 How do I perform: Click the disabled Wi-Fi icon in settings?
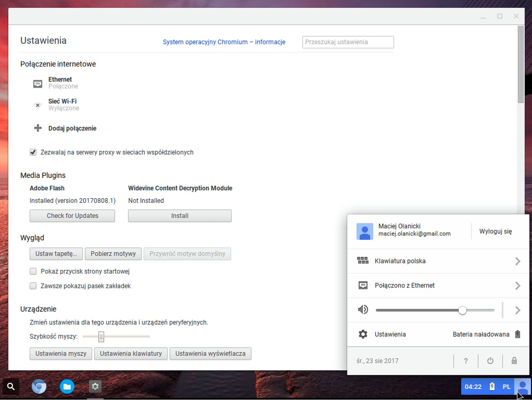click(x=38, y=105)
